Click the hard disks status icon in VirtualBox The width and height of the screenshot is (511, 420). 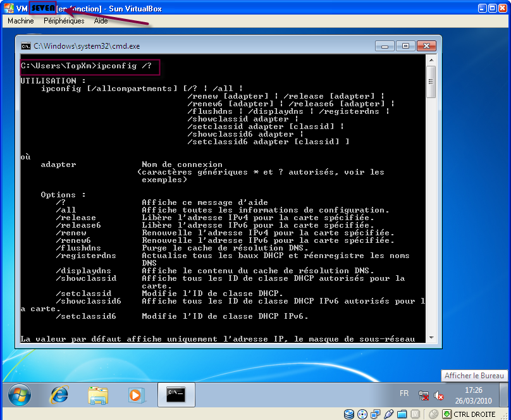[x=349, y=414]
